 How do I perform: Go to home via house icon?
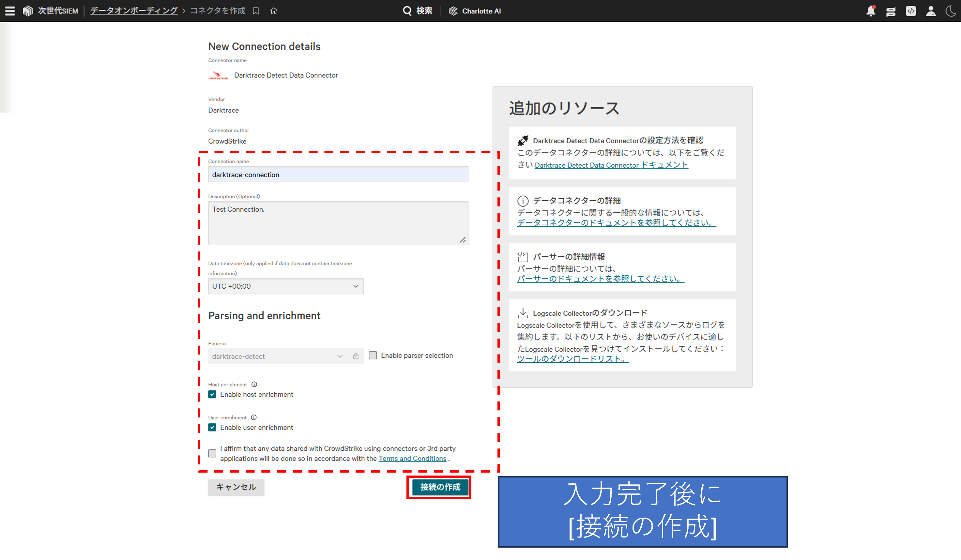click(x=274, y=11)
